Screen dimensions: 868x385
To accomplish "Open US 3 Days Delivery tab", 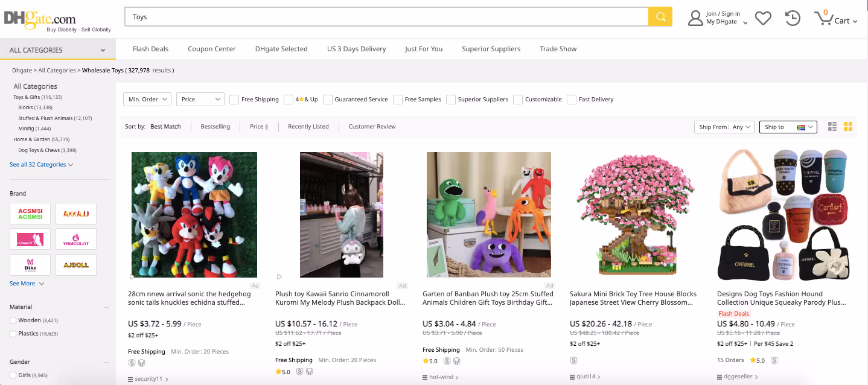I will pos(357,49).
